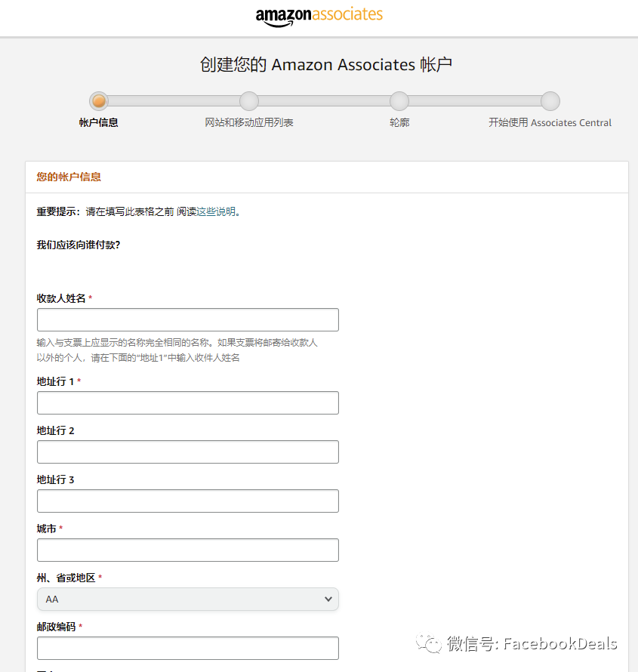Image resolution: width=638 pixels, height=672 pixels.
Task: Click the 邮政编码 input field
Action: tap(188, 648)
